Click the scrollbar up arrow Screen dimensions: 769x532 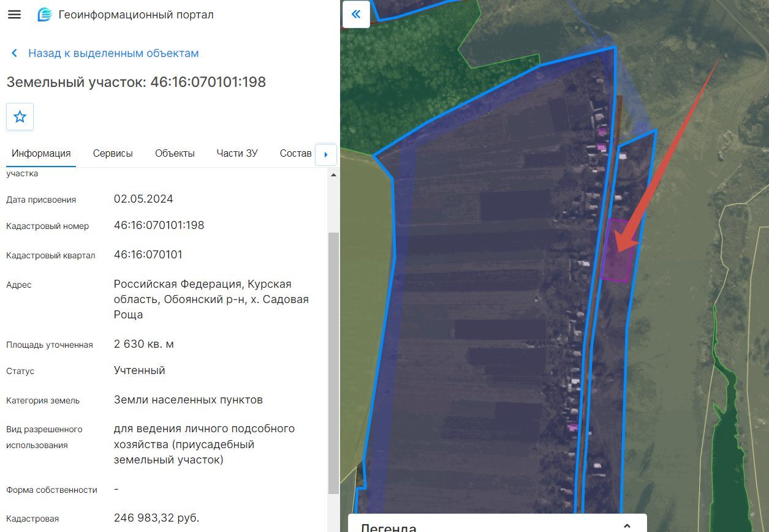pos(333,174)
